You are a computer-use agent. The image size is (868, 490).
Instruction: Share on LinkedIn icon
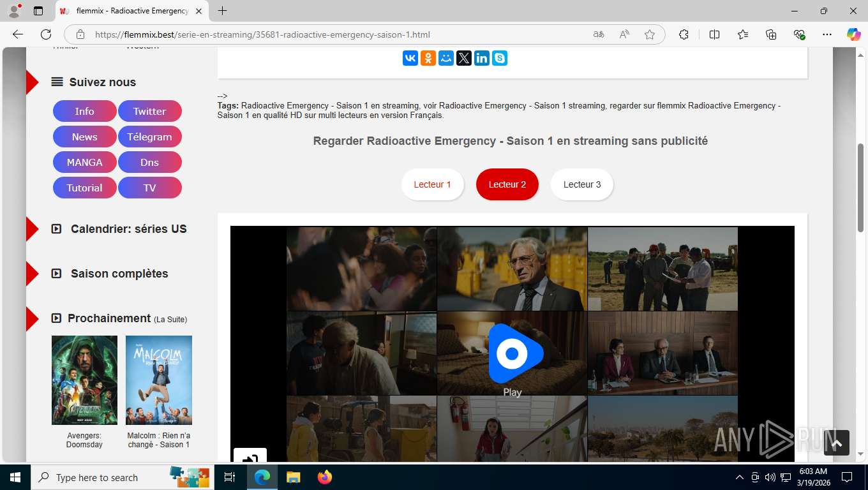pyautogui.click(x=482, y=58)
